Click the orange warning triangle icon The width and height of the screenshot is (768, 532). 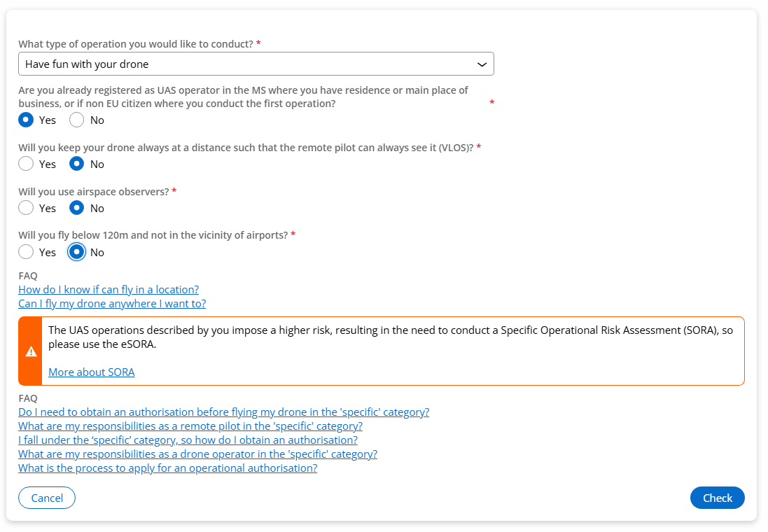31,351
